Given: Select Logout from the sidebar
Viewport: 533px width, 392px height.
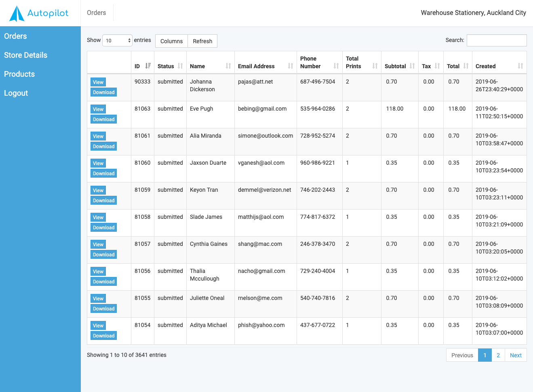Looking at the screenshot, I should 16,93.
